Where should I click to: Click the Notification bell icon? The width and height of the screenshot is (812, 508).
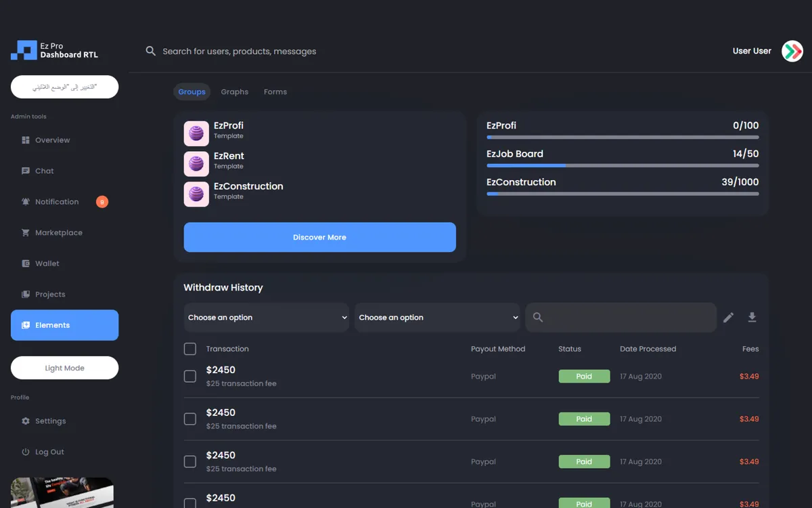(26, 202)
